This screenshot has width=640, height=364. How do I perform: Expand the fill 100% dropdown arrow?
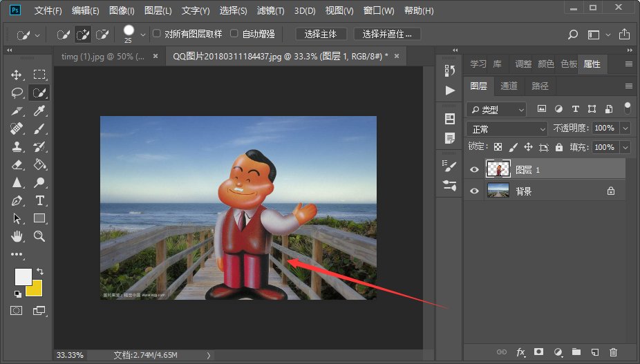(625, 147)
